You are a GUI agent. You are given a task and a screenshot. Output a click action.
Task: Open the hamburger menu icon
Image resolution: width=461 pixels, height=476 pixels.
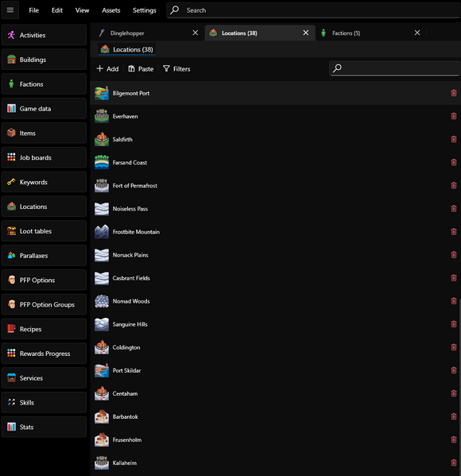click(10, 10)
